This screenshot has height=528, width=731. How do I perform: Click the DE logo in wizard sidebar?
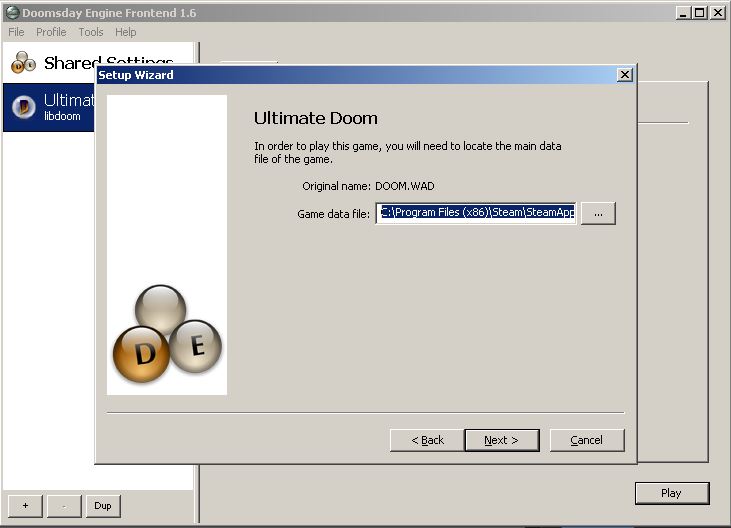tap(167, 334)
